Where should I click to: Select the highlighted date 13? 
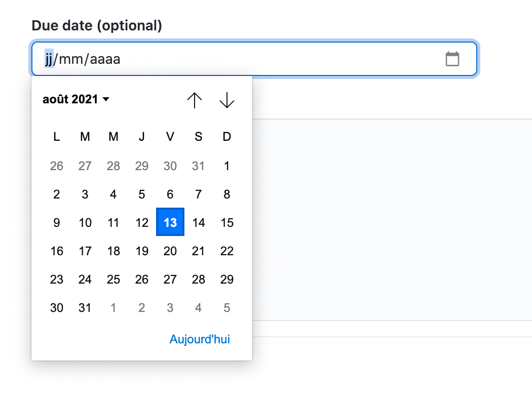click(x=170, y=222)
